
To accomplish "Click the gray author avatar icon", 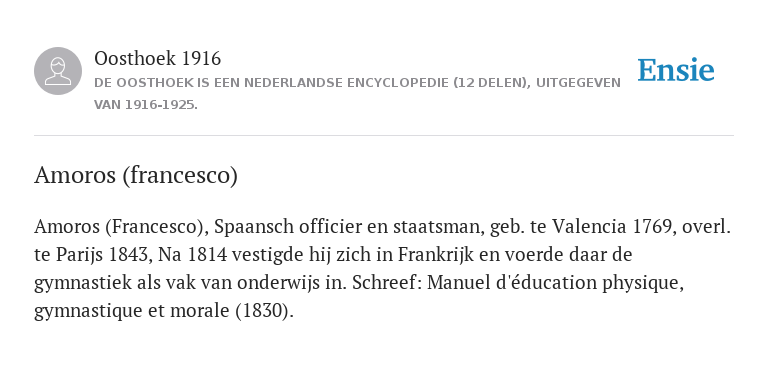I will [x=58, y=71].
